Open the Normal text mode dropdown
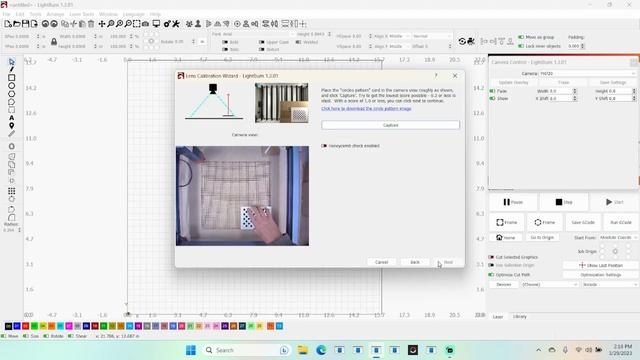Image resolution: width=640 pixels, height=360 pixels. [431, 36]
